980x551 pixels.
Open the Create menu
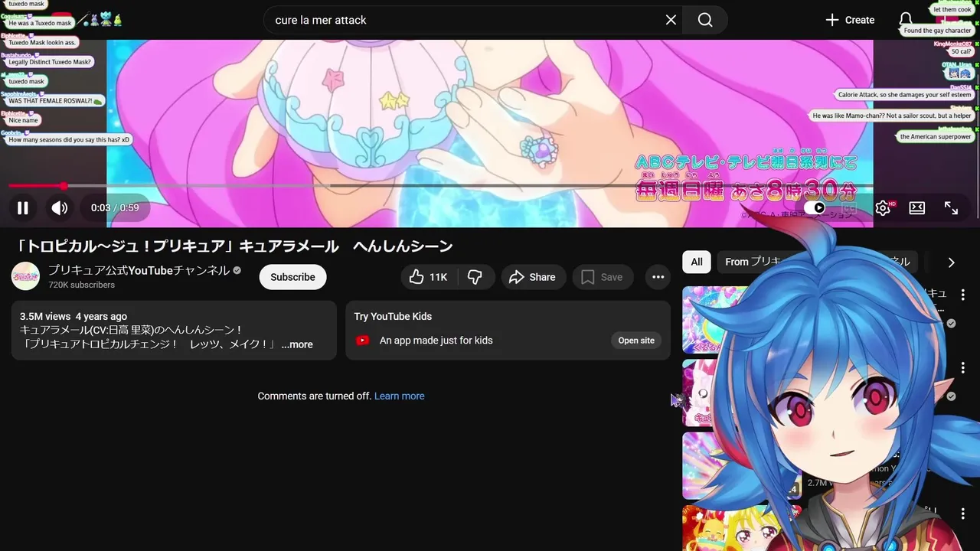click(850, 20)
